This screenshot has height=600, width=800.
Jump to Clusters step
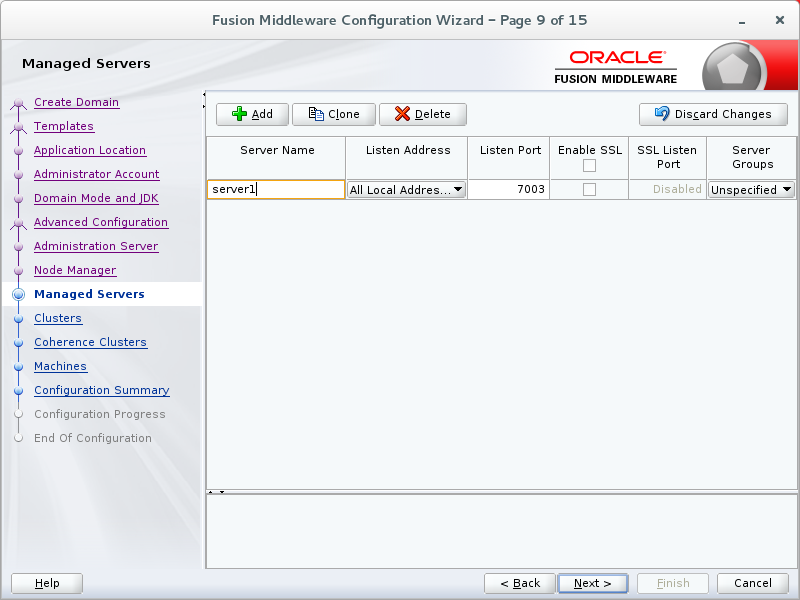(58, 318)
